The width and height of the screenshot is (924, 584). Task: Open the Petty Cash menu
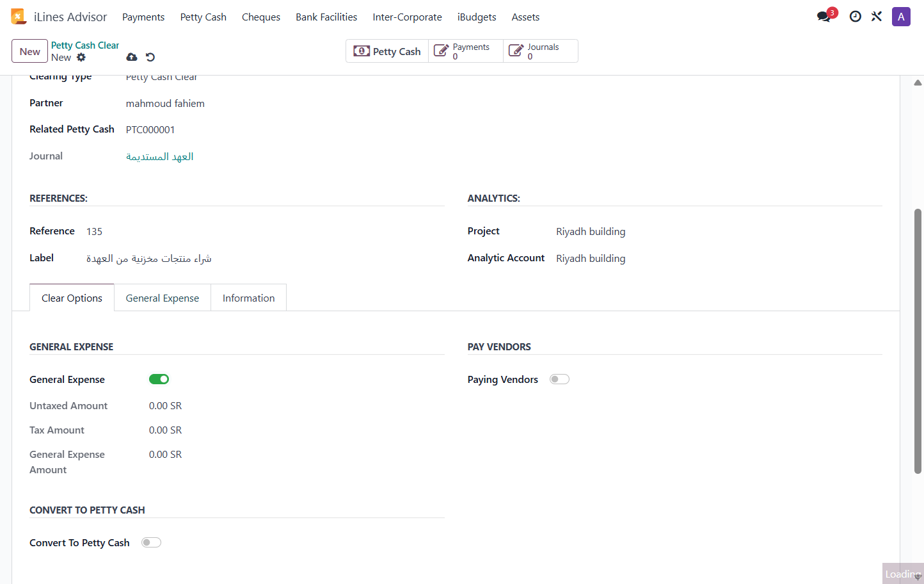pos(203,17)
